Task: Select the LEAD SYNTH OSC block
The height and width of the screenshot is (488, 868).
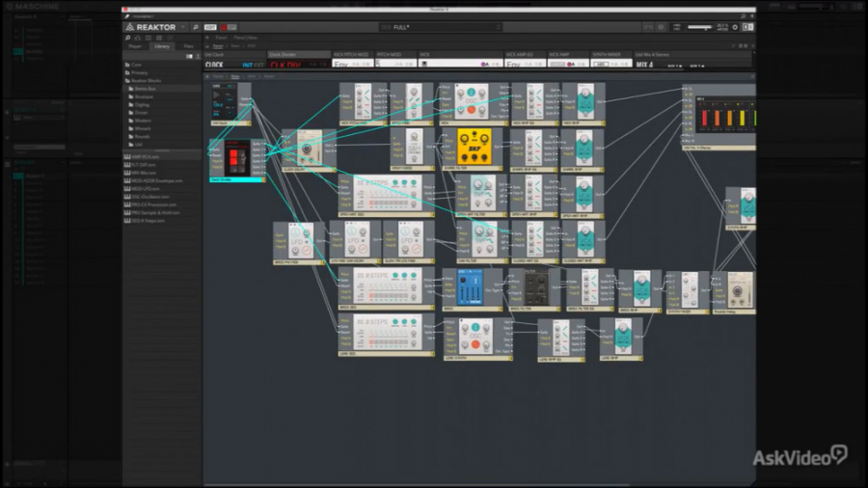Action: click(478, 339)
